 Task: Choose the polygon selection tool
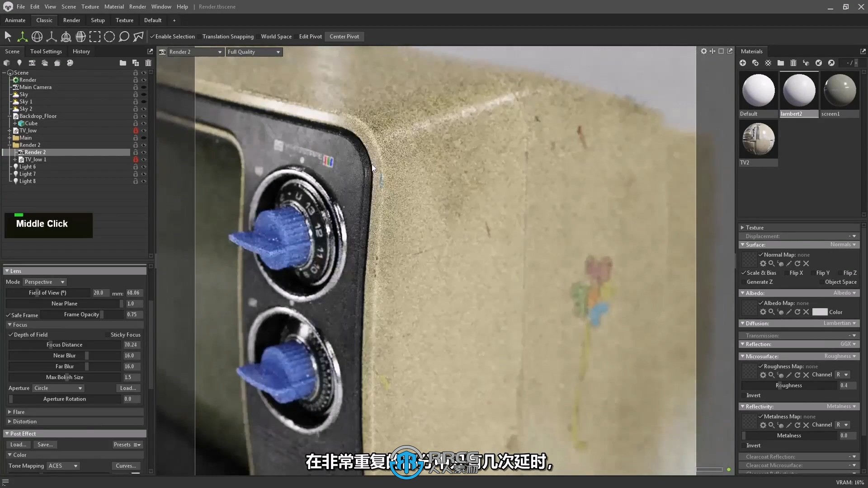pyautogui.click(x=138, y=37)
